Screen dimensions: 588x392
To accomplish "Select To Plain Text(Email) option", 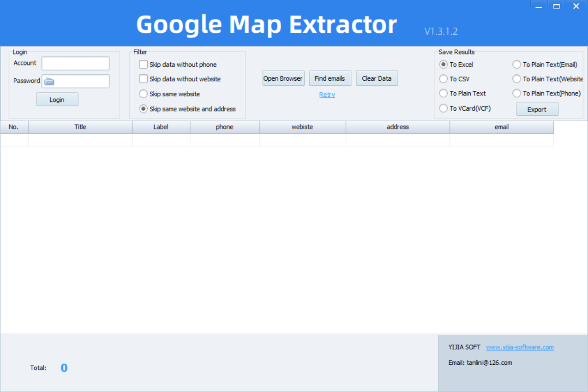I will point(516,65).
